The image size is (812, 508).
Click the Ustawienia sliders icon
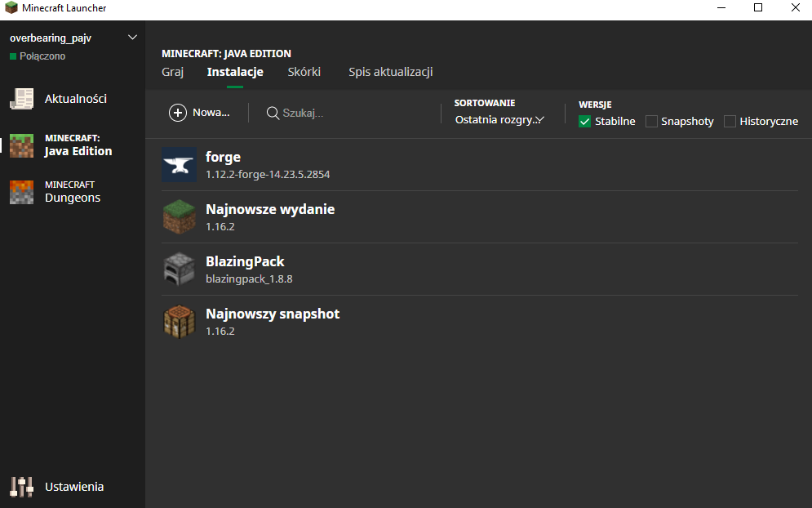coord(22,487)
